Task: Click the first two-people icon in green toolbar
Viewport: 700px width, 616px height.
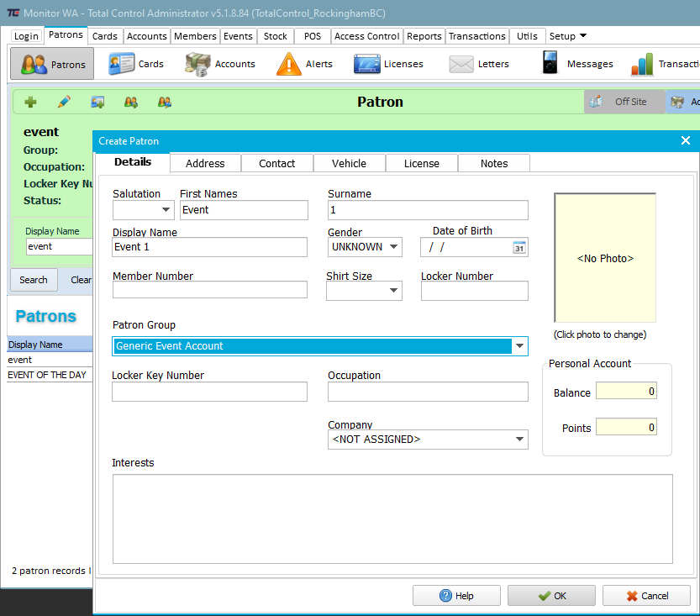Action: [131, 103]
